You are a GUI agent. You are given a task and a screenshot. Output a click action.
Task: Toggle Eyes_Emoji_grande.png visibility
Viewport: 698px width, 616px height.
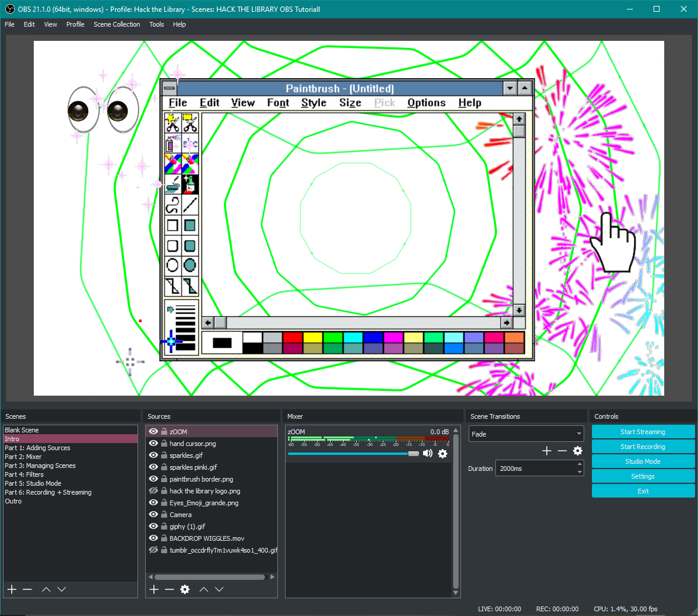click(x=153, y=502)
